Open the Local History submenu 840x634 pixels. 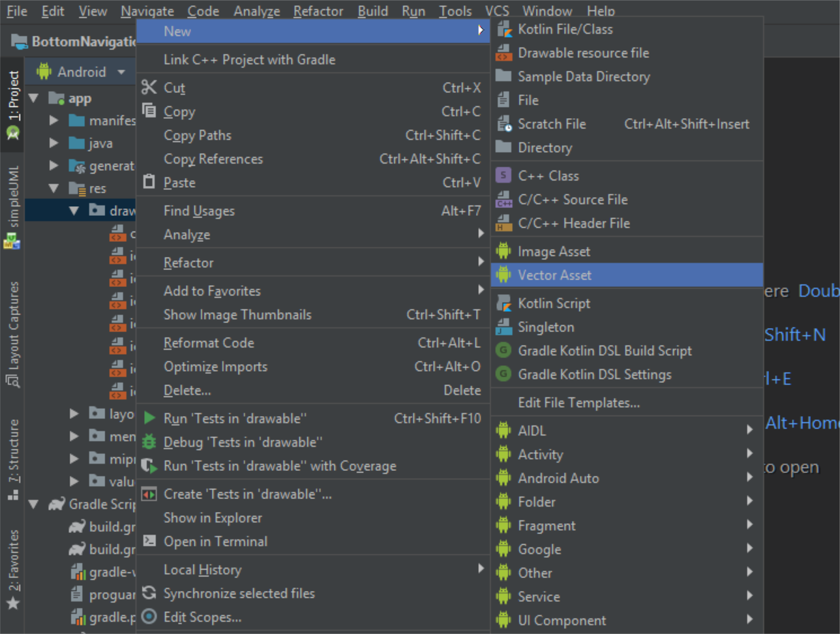point(313,569)
